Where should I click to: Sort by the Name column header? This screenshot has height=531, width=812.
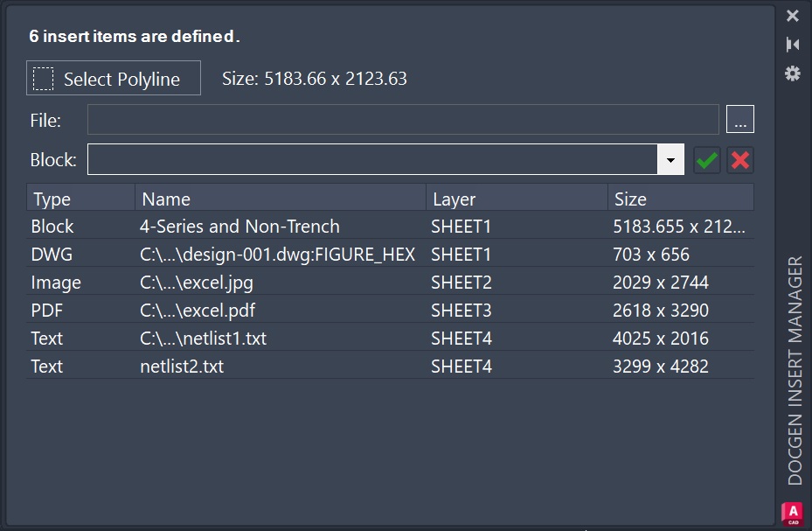pos(281,199)
